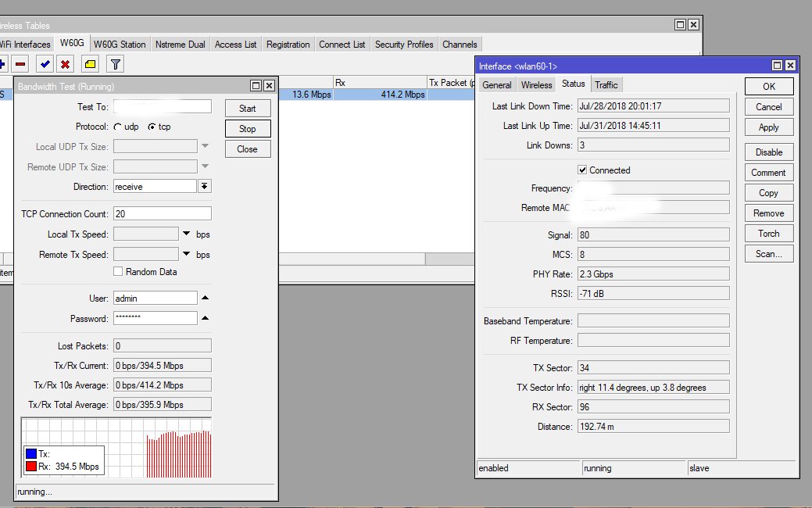Click the 414.2 Mbps Rx table cell
Viewport: 812px width, 508px height.
380,95
